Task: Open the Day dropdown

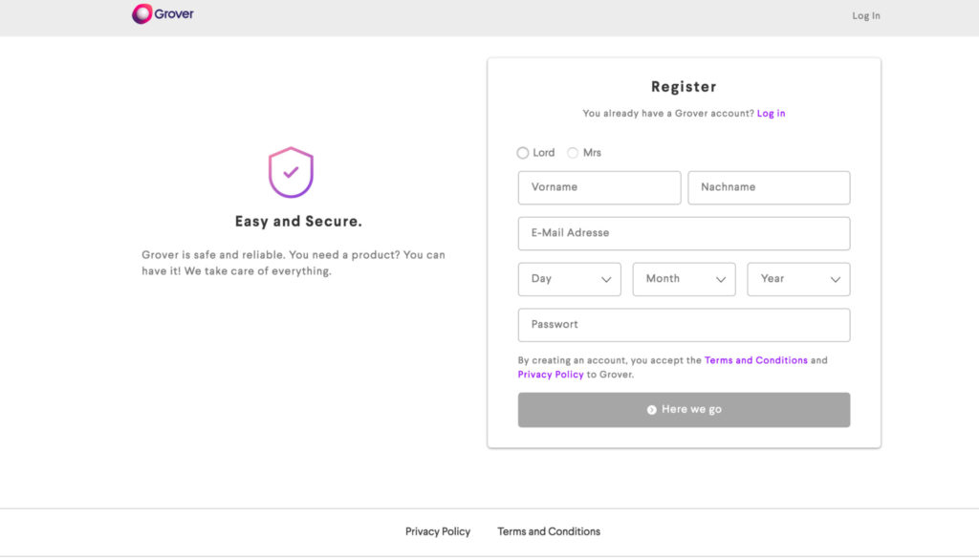Action: point(569,279)
